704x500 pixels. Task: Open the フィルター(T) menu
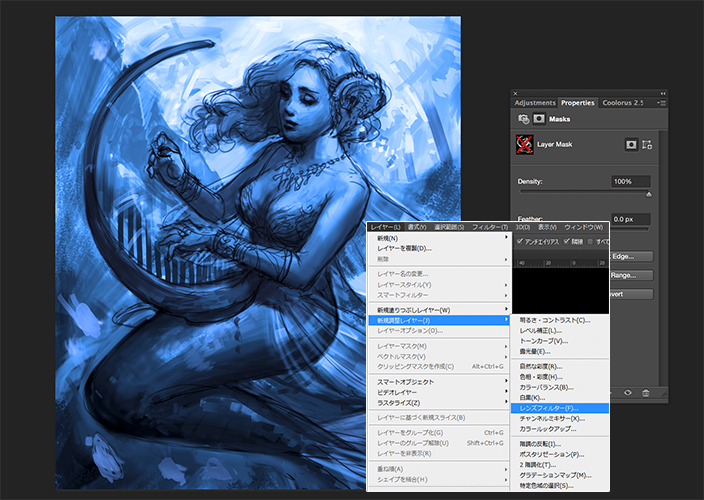click(x=490, y=227)
